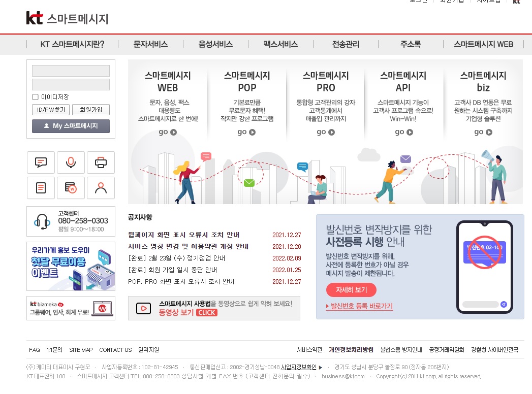Open the address book person icon
The image size is (532, 394).
101,187
